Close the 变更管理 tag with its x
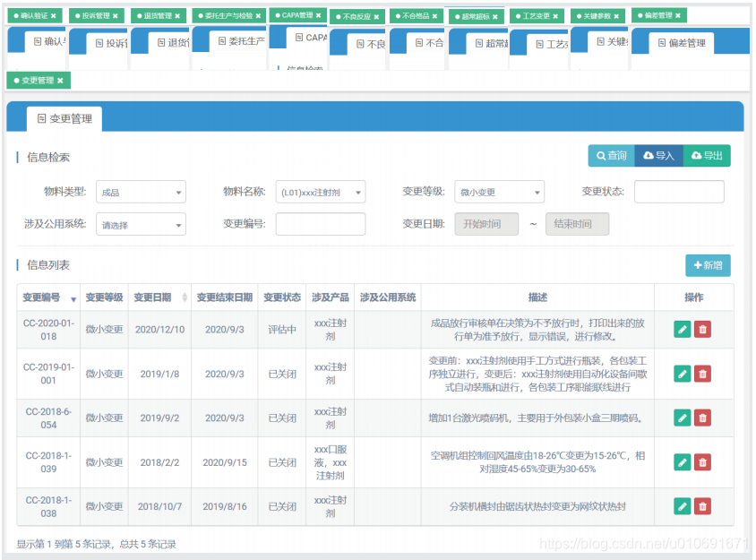This screenshot has width=756, height=560. pyautogui.click(x=60, y=81)
